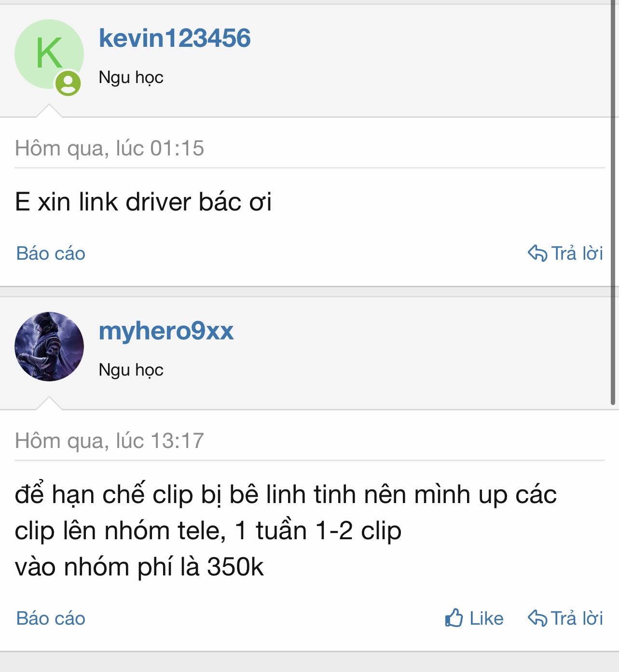Click the 'Ngu học' title under kevin123456
Viewport: 619px width, 672px height.
131,78
